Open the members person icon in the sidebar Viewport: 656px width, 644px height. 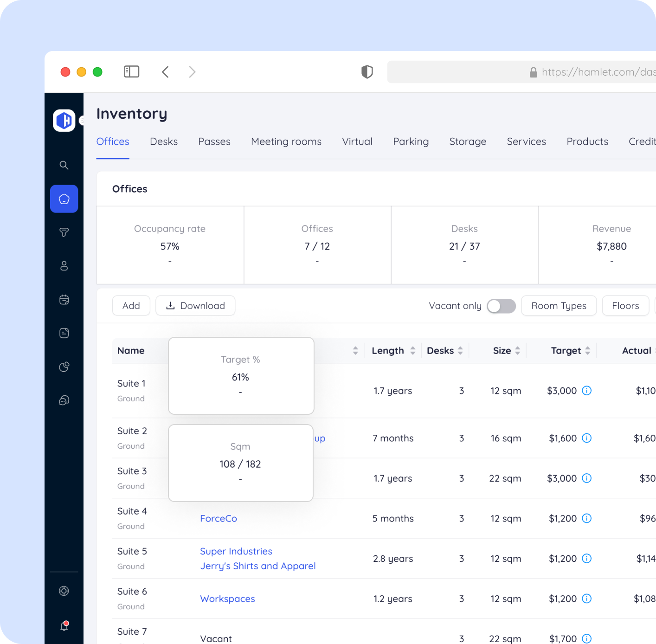64,266
